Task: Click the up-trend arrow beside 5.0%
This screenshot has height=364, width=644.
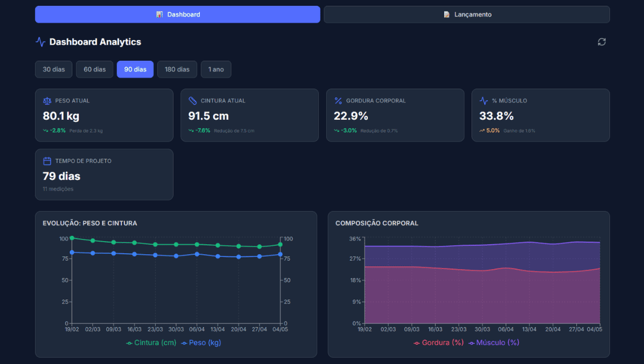Action: click(482, 131)
